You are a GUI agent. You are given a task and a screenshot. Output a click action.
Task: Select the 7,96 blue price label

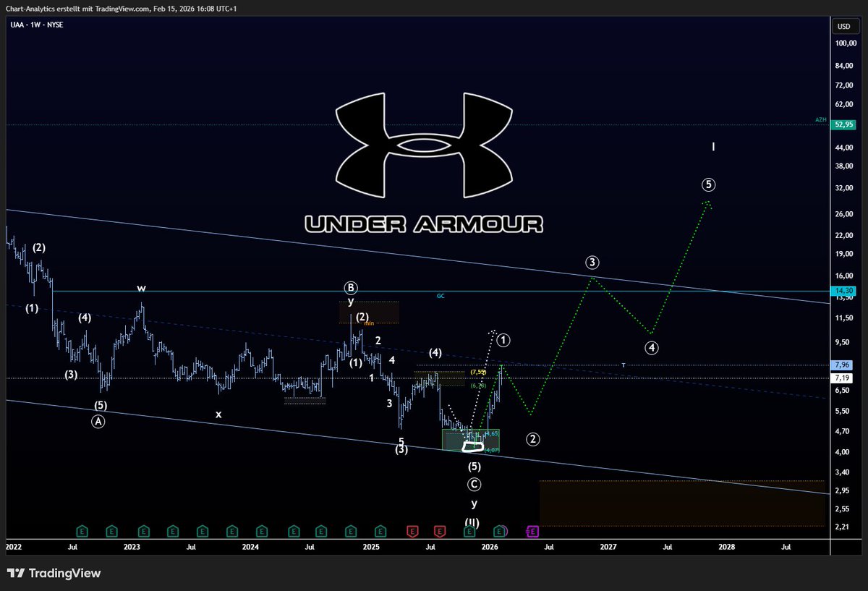coord(843,365)
